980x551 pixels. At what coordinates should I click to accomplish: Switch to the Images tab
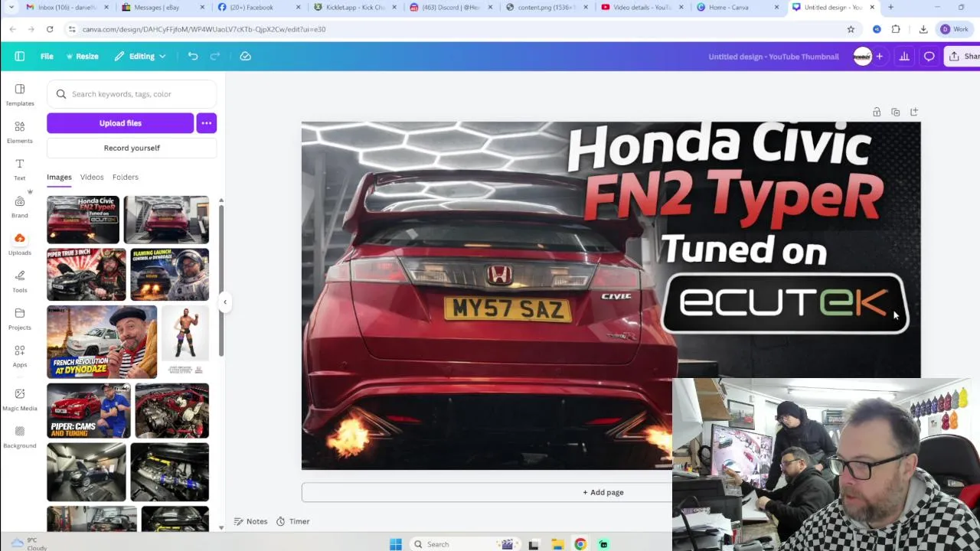coord(59,177)
